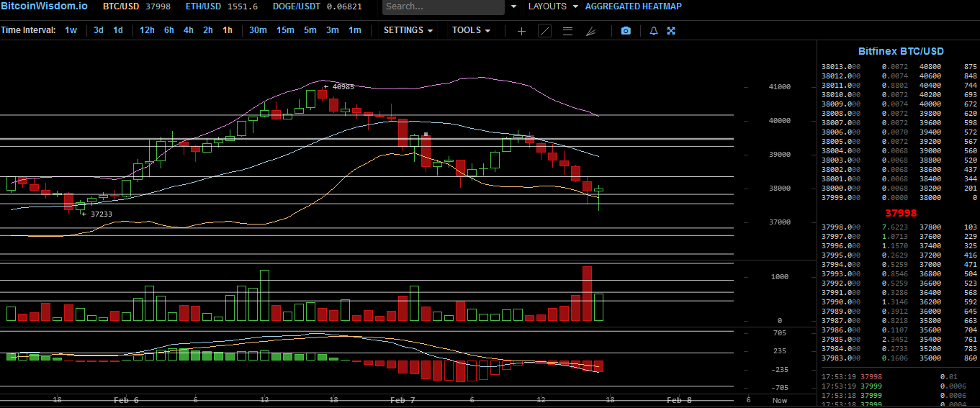Switch to the 3m time interval
This screenshot has height=408, width=980.
[332, 30]
